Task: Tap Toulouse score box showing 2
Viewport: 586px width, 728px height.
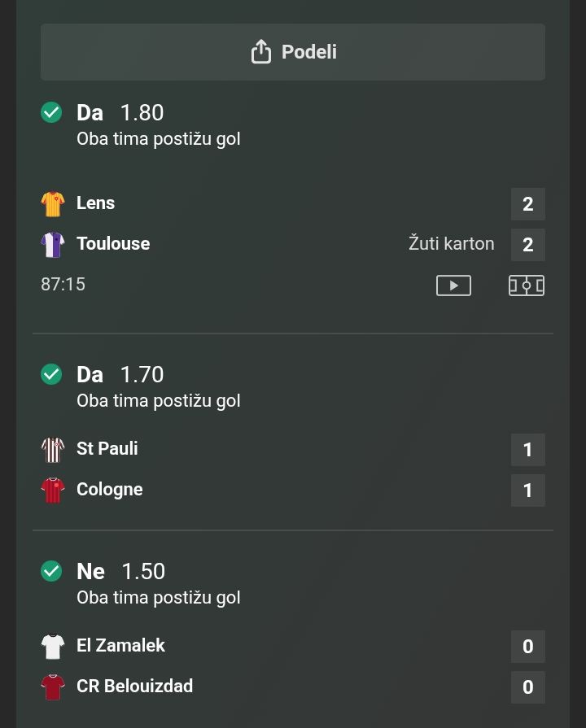Action: tap(527, 244)
